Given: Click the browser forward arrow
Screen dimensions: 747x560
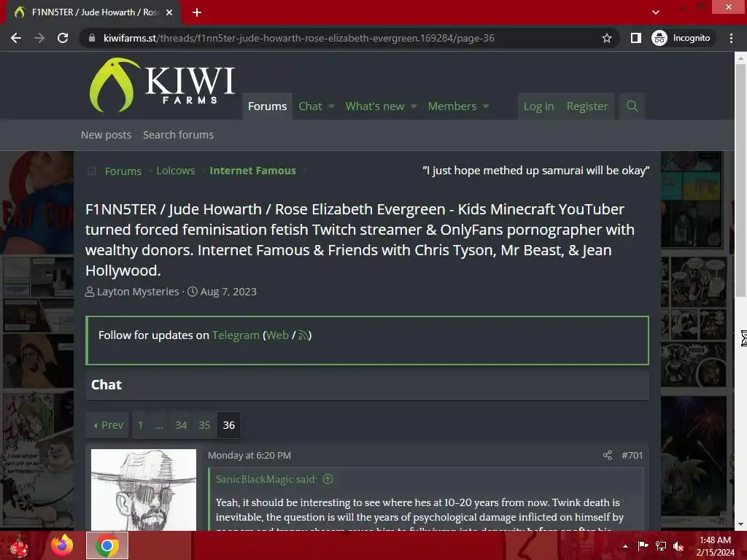Looking at the screenshot, I should (39, 38).
